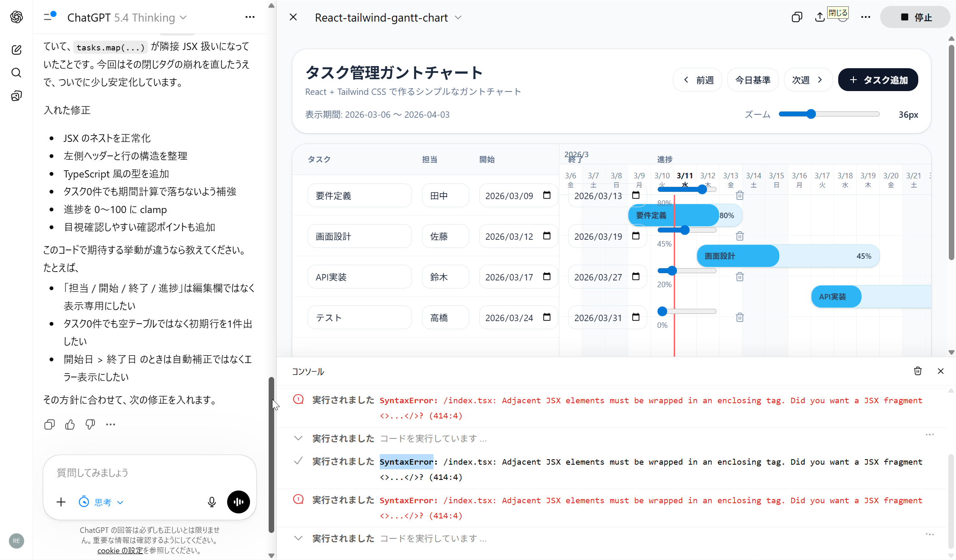Click the thumbs down feedback icon

(x=90, y=424)
